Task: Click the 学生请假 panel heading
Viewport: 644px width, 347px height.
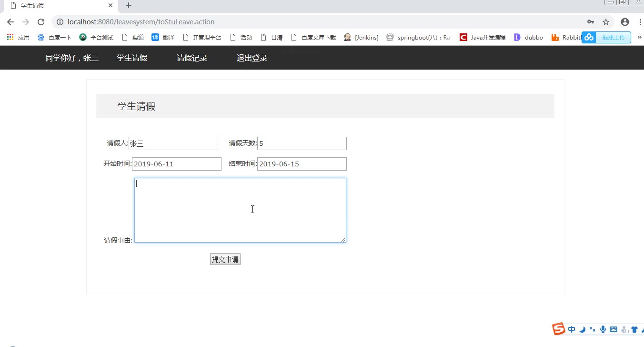Action: pyautogui.click(x=136, y=106)
